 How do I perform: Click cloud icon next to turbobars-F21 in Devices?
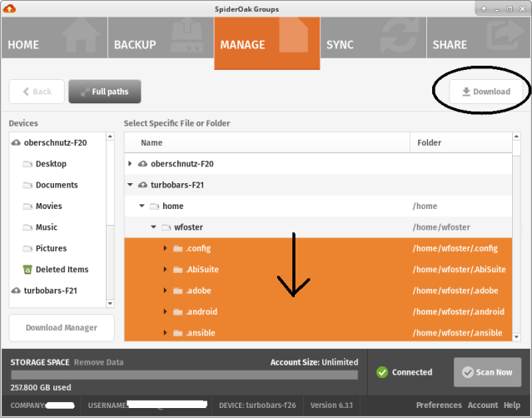(16, 291)
